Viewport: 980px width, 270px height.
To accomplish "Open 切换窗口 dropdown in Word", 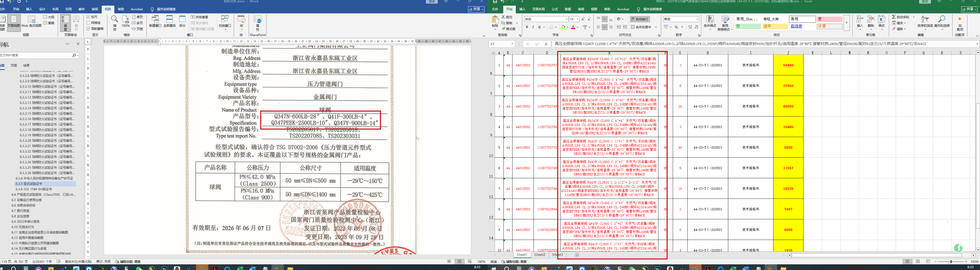I will (x=225, y=22).
